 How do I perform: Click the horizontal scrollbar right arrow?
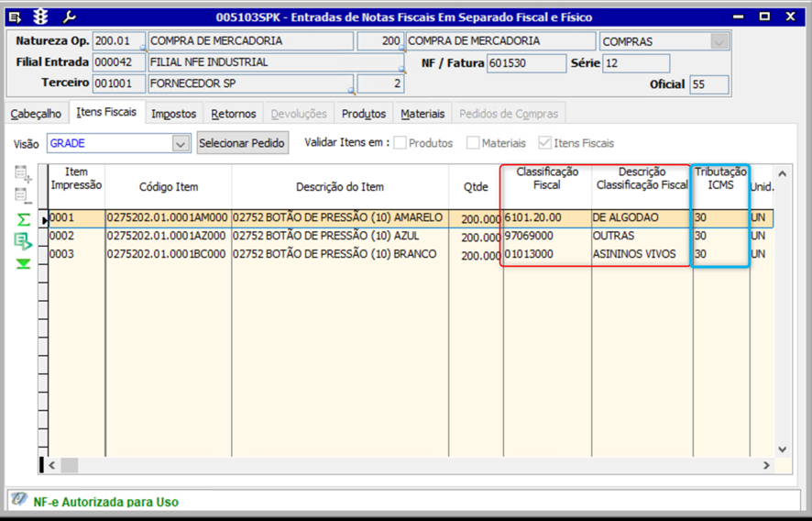click(x=766, y=465)
